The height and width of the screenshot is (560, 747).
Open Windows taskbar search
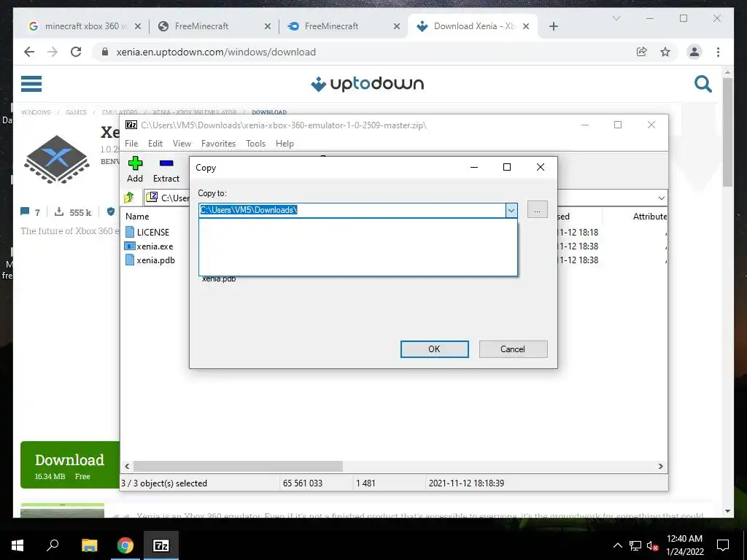(53, 545)
